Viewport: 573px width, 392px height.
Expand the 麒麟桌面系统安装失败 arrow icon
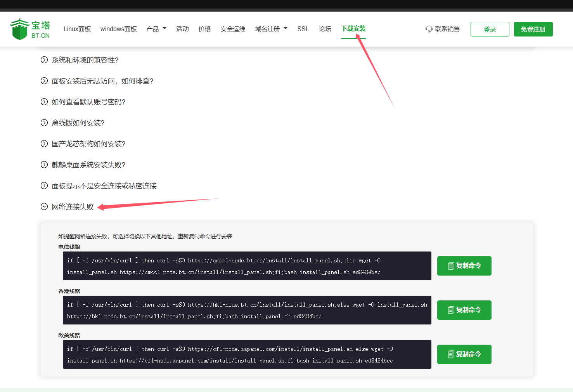(44, 165)
